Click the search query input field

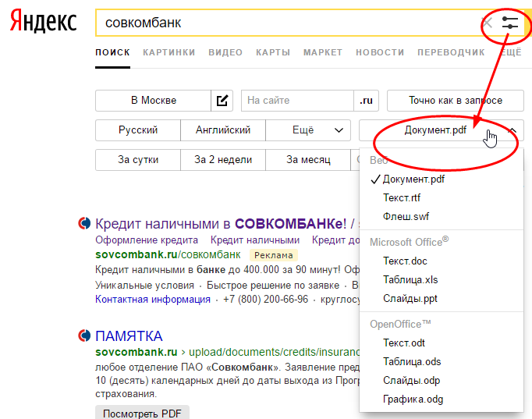(x=289, y=23)
